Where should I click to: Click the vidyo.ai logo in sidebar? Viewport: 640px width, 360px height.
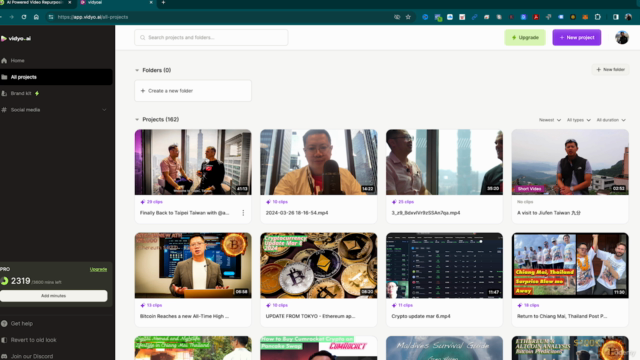16,38
